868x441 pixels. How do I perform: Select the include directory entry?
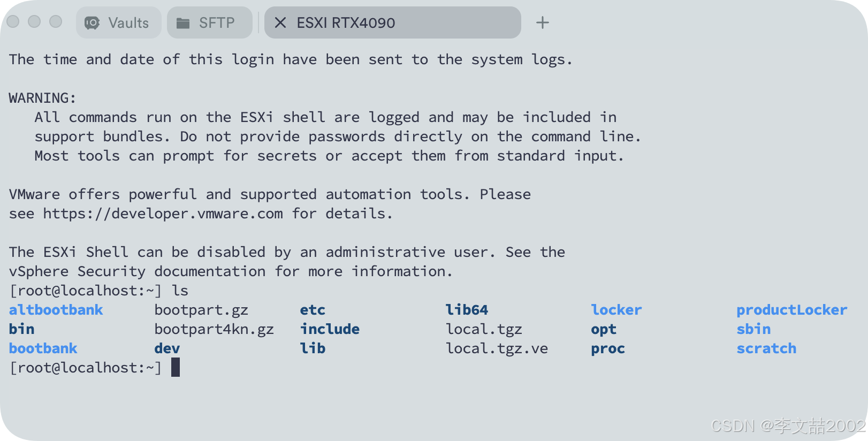[330, 329]
